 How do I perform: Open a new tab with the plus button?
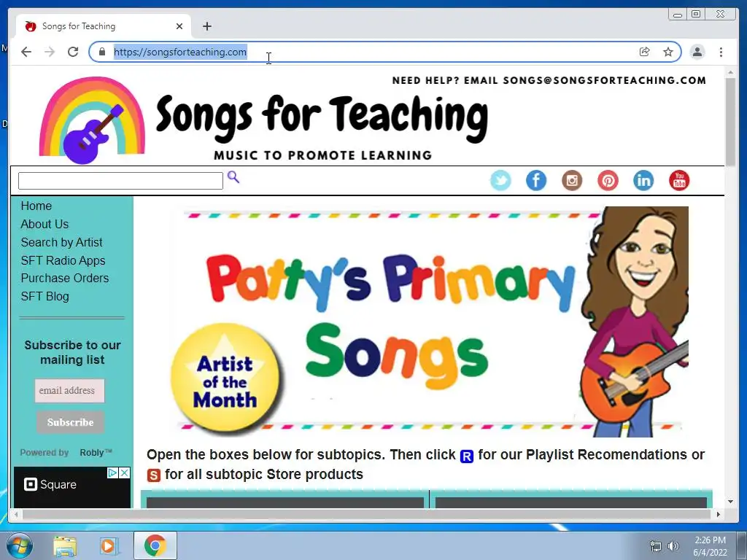206,26
